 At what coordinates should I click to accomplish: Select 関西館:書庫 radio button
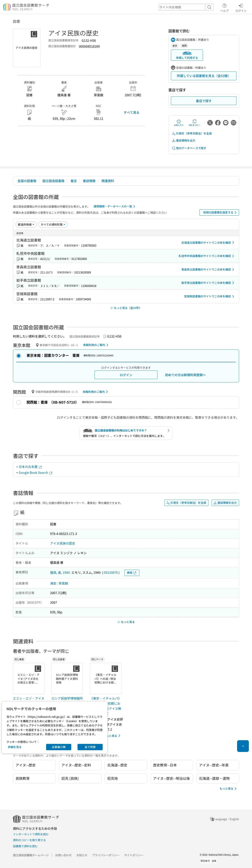point(19,402)
